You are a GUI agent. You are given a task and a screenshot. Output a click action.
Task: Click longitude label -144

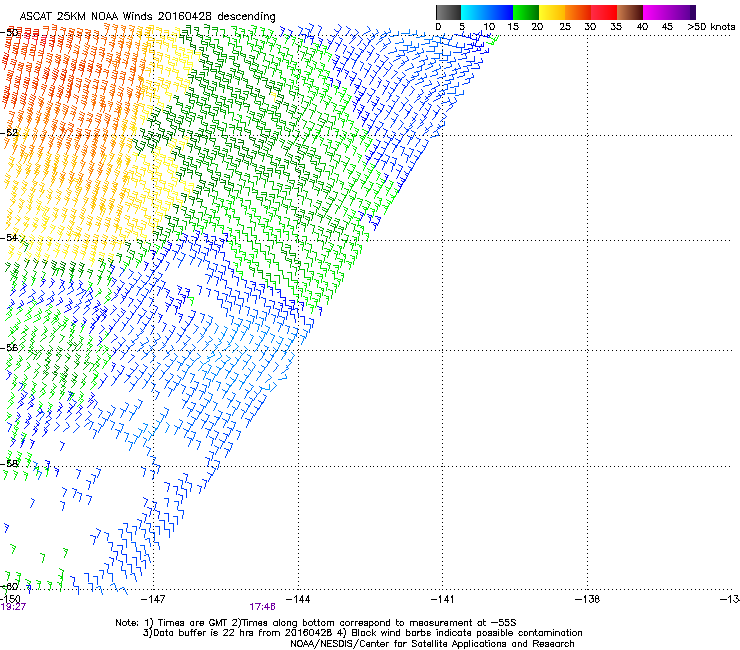coord(298,599)
